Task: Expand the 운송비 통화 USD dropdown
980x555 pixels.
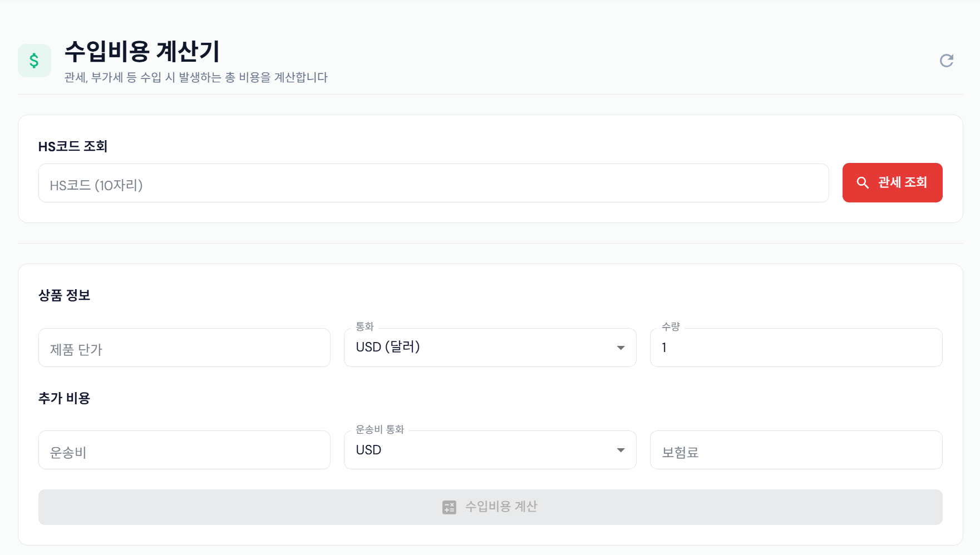Action: click(490, 450)
